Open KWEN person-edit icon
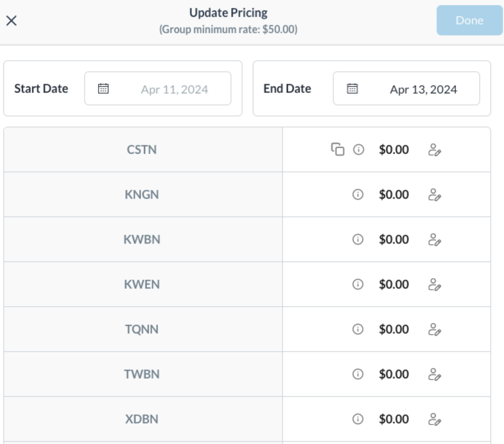 pos(434,285)
